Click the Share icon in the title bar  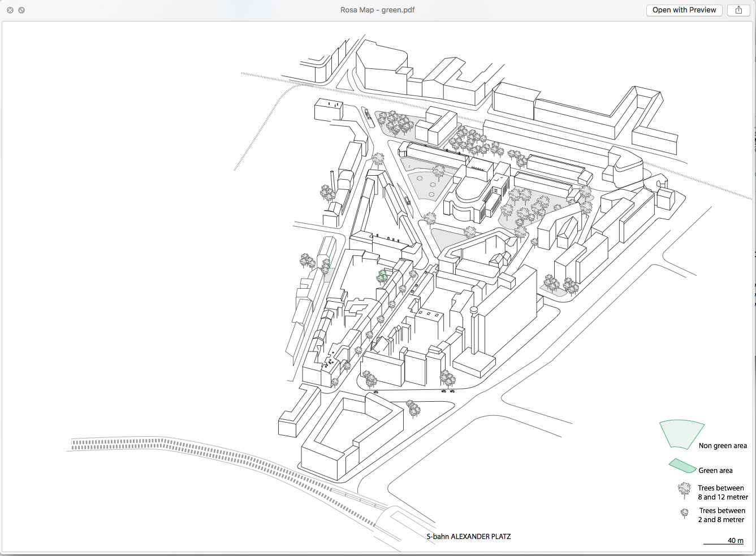(x=738, y=10)
